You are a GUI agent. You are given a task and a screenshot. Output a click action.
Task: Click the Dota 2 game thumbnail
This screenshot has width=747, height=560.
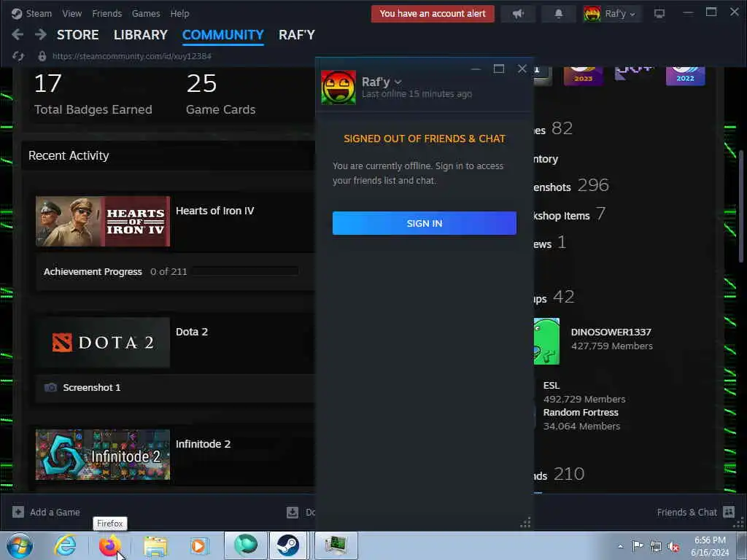[x=103, y=343]
